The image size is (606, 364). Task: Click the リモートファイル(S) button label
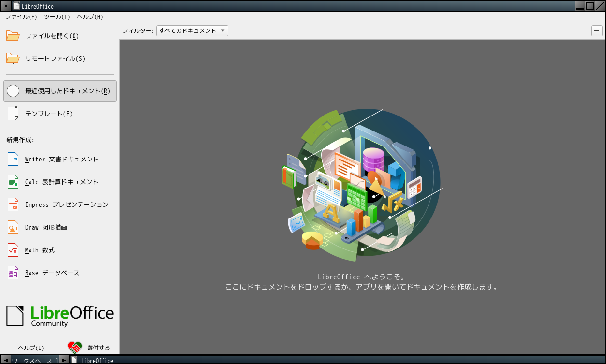point(55,58)
